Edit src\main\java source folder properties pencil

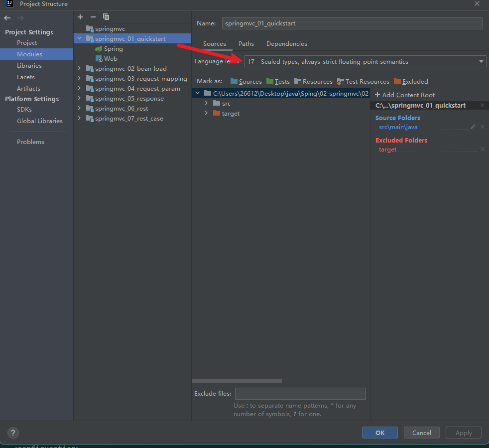pos(473,127)
